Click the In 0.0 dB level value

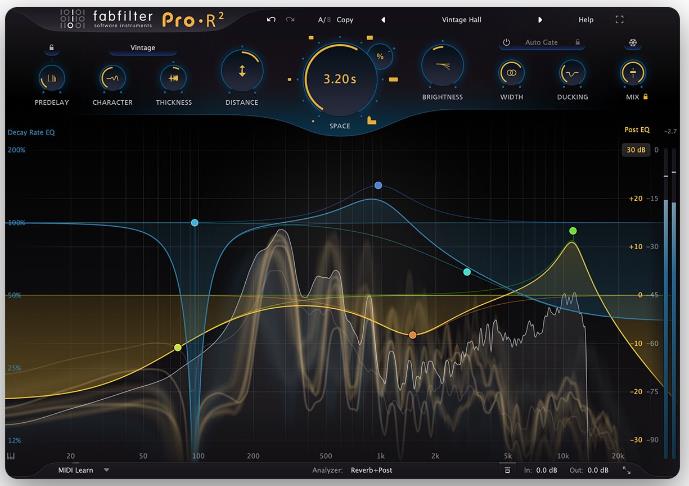click(x=546, y=470)
